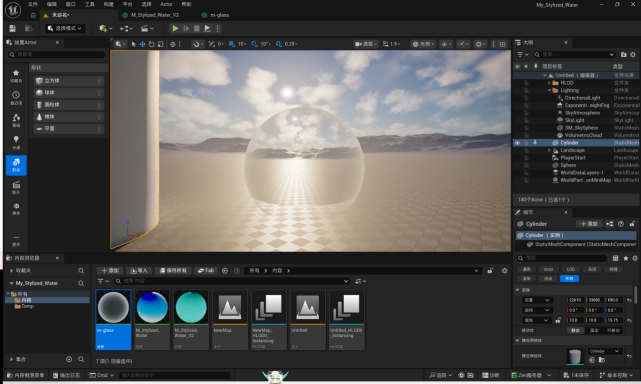641x384 pixels.
Task: Open the Lit view mode dropdown
Action: point(423,44)
